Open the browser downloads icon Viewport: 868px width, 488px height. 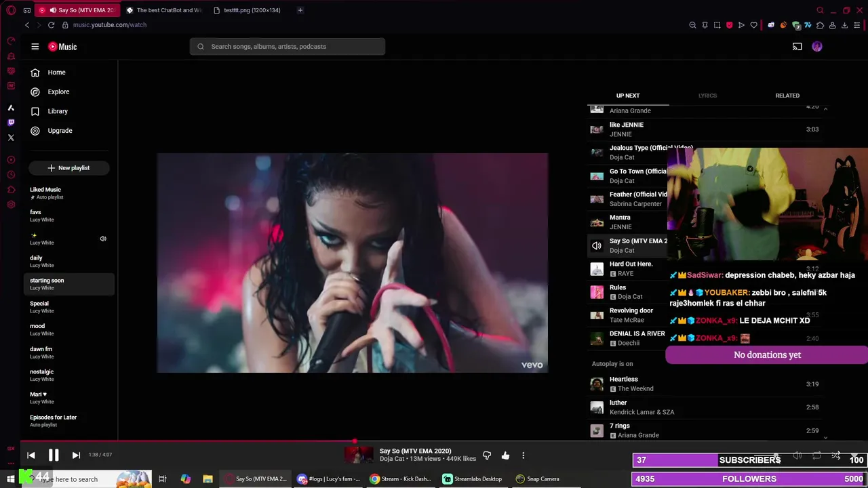tap(844, 25)
